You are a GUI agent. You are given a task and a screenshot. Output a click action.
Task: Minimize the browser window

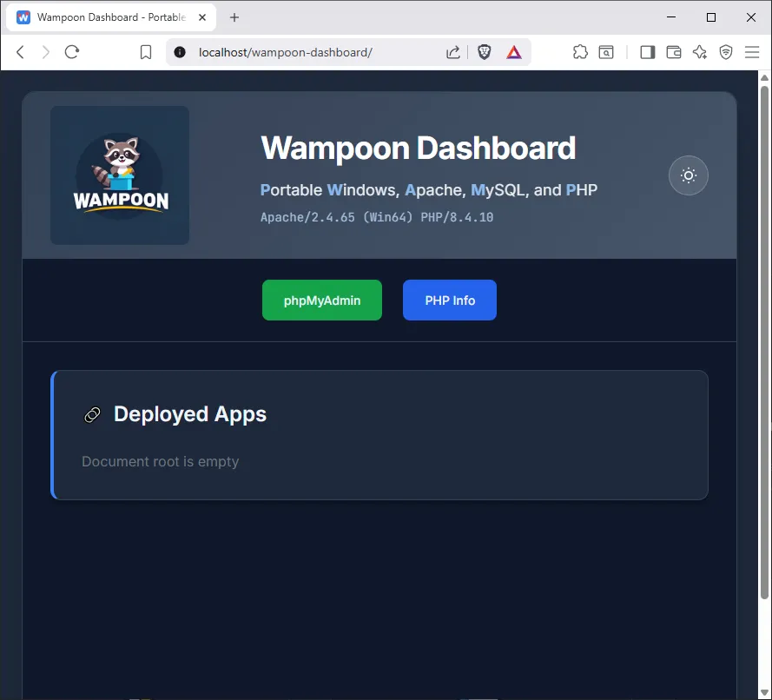[671, 17]
